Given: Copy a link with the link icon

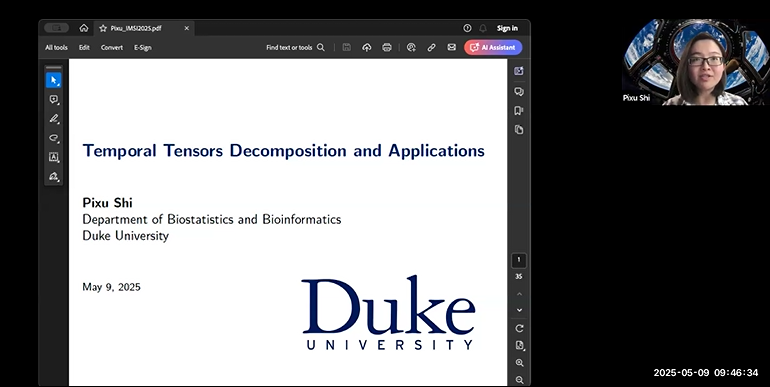Looking at the screenshot, I should point(431,48).
